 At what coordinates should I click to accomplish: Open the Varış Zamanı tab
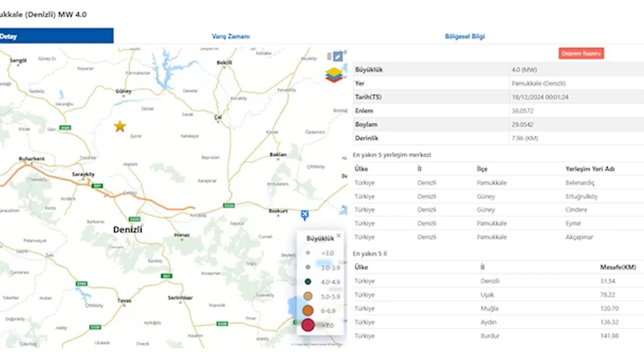pyautogui.click(x=231, y=36)
